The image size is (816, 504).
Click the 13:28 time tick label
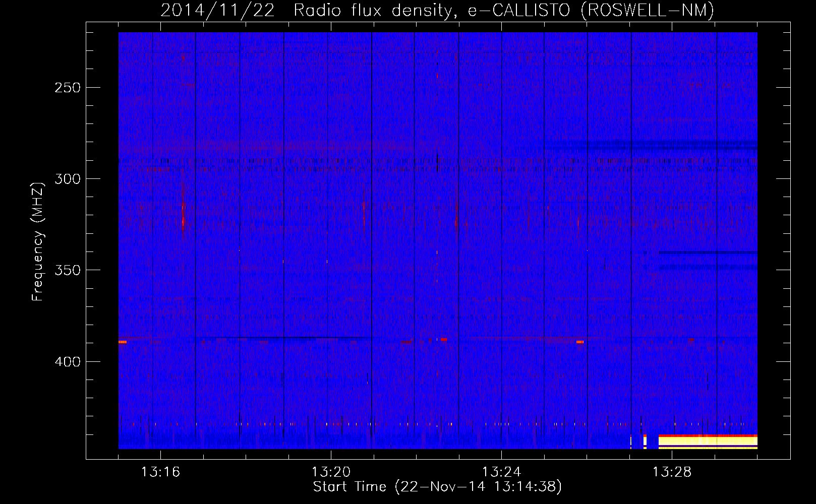click(672, 472)
